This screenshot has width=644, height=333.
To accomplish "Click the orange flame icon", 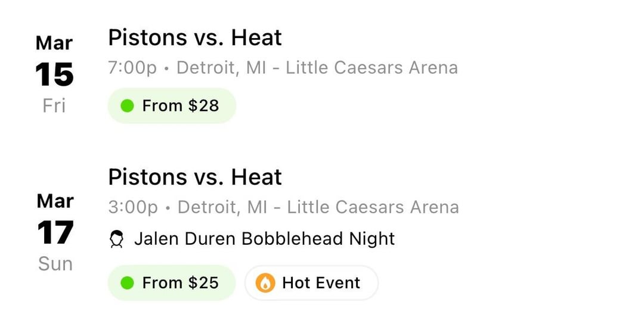I will point(265,283).
